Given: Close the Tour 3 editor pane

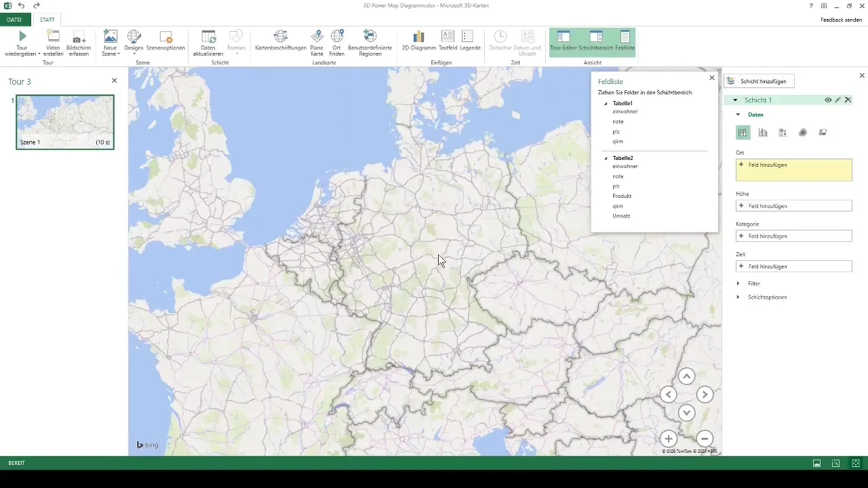Looking at the screenshot, I should click(114, 81).
